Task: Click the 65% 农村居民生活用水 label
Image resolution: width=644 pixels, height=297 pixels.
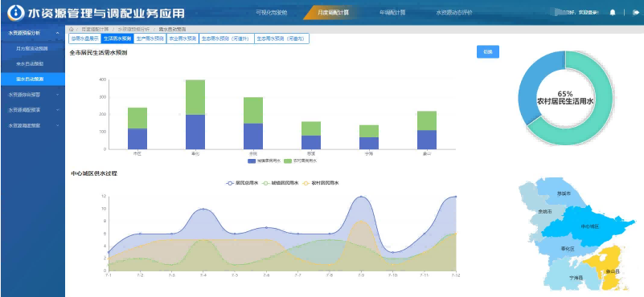Action: [565, 97]
